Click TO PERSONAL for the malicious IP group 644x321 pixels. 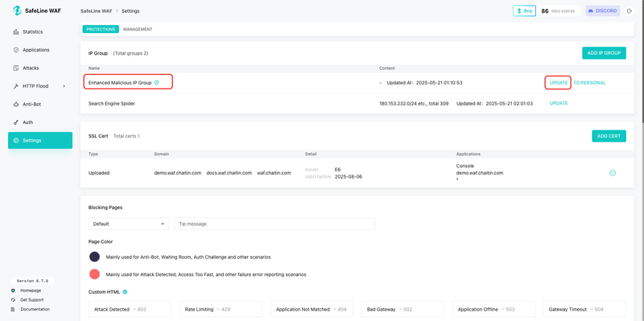[589, 83]
